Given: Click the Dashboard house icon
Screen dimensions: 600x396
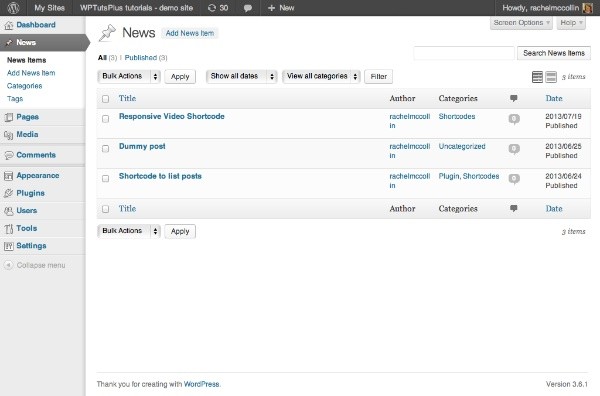Looking at the screenshot, I should pos(8,25).
